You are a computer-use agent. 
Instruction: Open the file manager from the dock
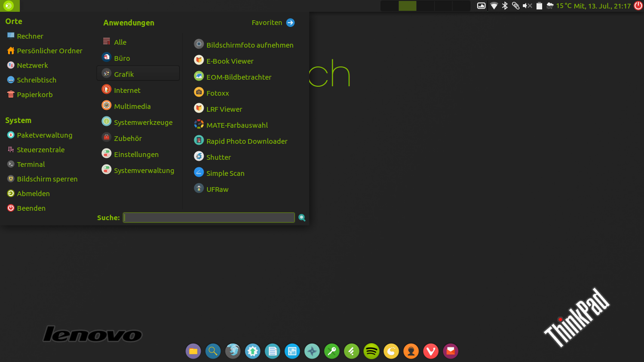193,351
